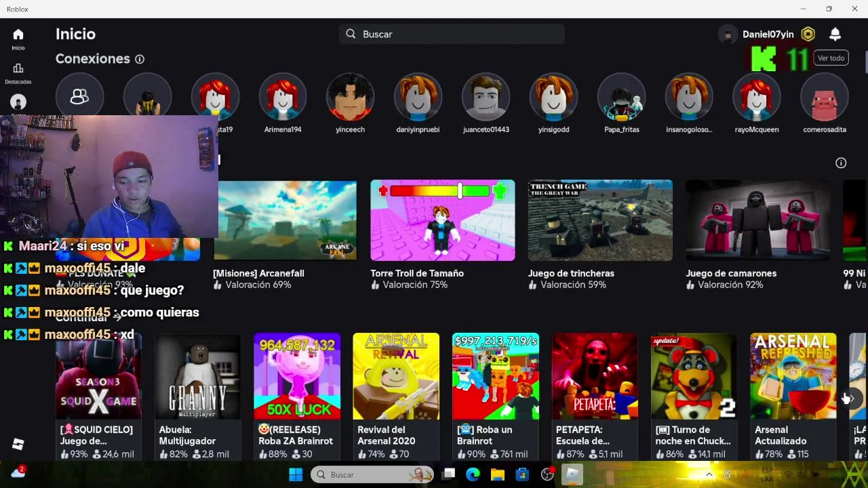This screenshot has height=488, width=868.
Task: Open Papa_fritas connection avatar
Action: click(621, 97)
